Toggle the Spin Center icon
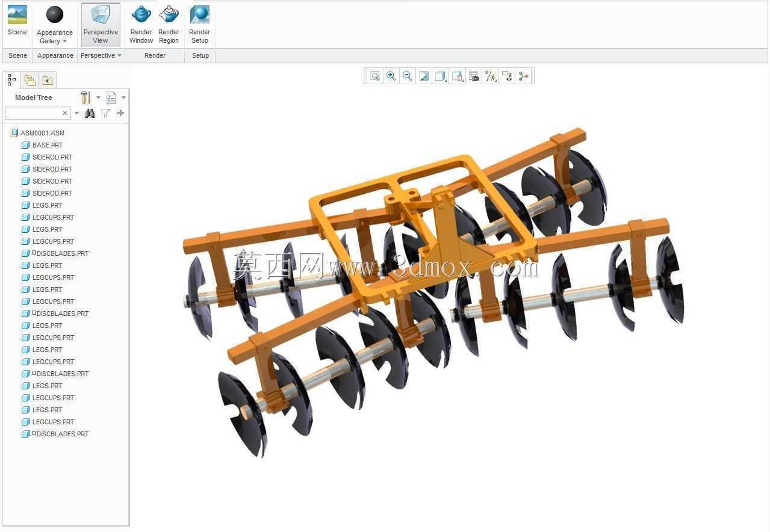The image size is (770, 532). 523,76
